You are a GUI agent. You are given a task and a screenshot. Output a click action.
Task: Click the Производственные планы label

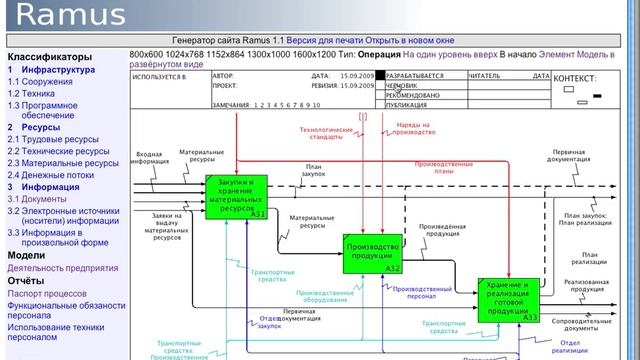(444, 168)
